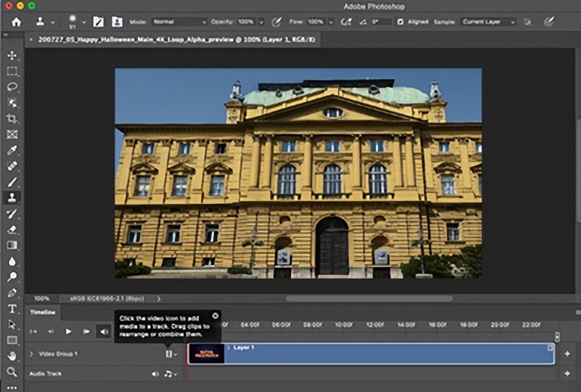Select the Move tool
The image size is (581, 392).
click(12, 56)
